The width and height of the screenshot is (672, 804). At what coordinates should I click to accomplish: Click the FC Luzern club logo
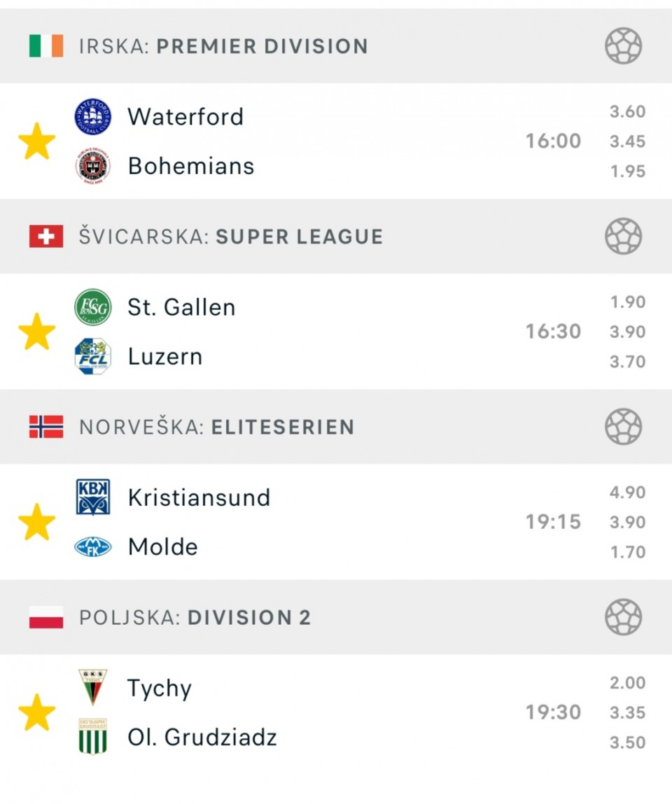click(x=93, y=356)
